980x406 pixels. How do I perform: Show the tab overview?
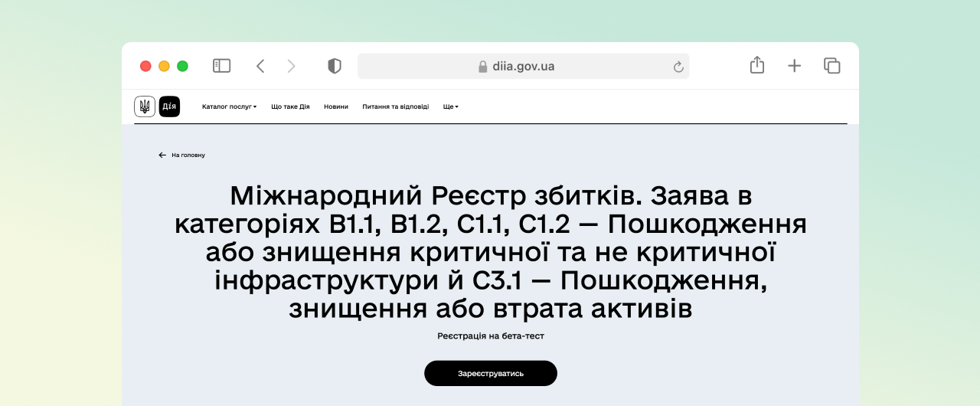(x=831, y=66)
